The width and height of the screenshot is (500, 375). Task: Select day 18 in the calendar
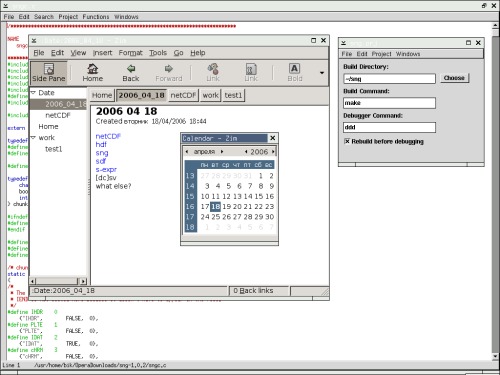click(216, 206)
